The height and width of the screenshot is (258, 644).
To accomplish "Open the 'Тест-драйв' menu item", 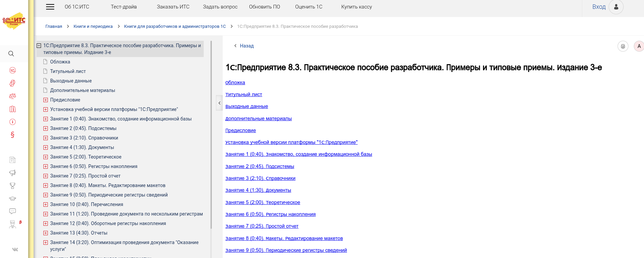I will coord(124,7).
